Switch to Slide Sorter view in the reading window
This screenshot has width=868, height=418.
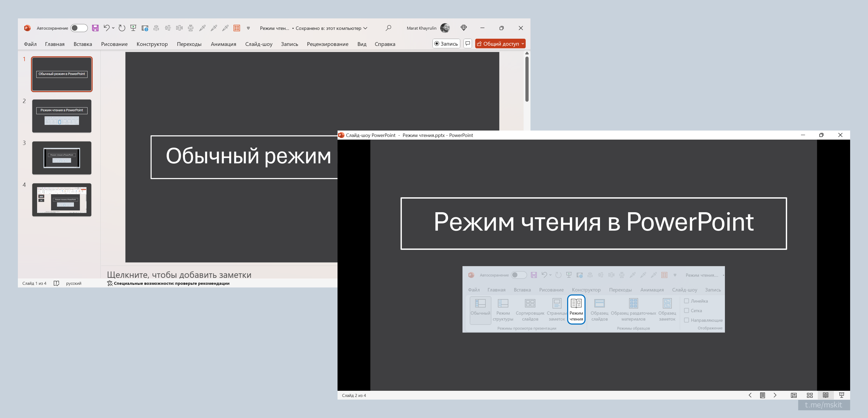810,395
